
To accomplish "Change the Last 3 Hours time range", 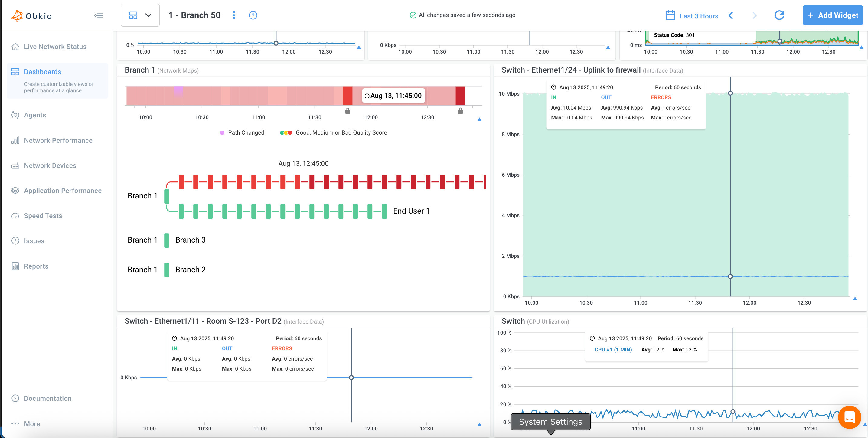I will pos(699,15).
